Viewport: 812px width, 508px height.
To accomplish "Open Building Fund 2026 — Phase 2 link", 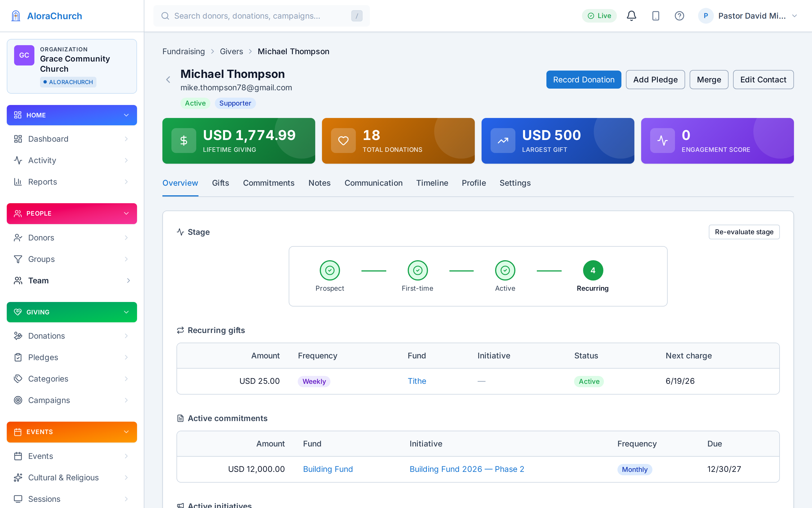I will 467,469.
